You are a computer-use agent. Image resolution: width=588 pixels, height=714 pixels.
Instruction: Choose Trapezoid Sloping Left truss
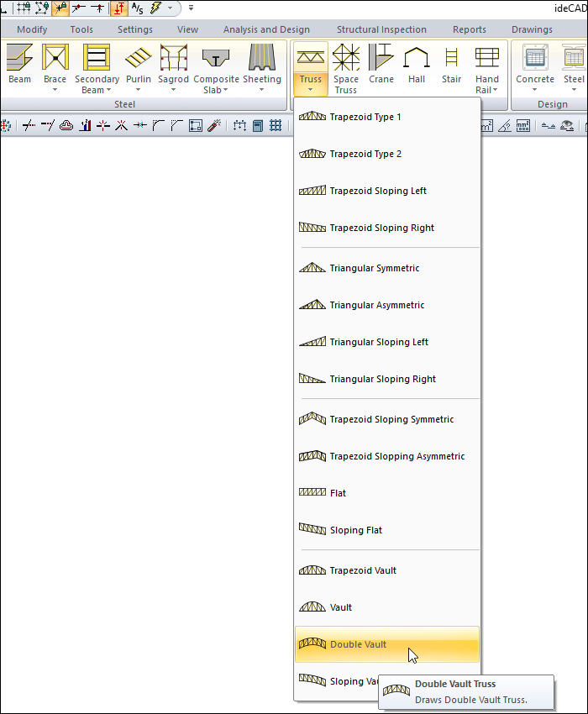387,191
